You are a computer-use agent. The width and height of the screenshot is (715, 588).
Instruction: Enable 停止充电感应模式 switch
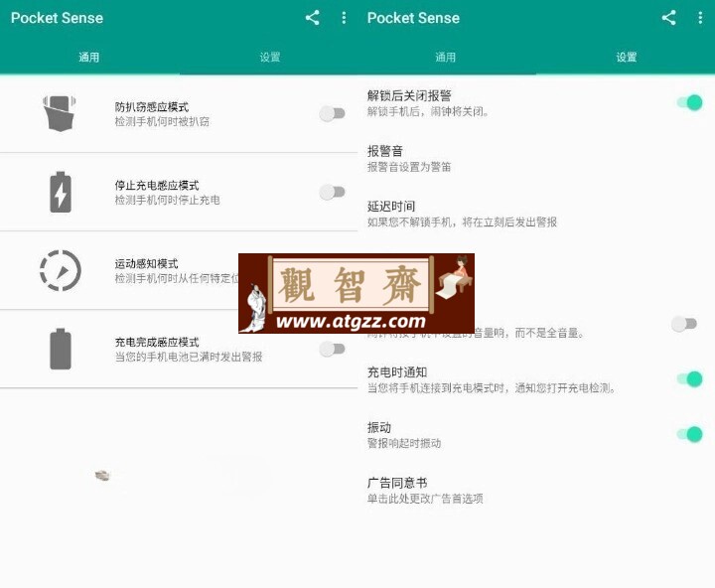pyautogui.click(x=332, y=192)
